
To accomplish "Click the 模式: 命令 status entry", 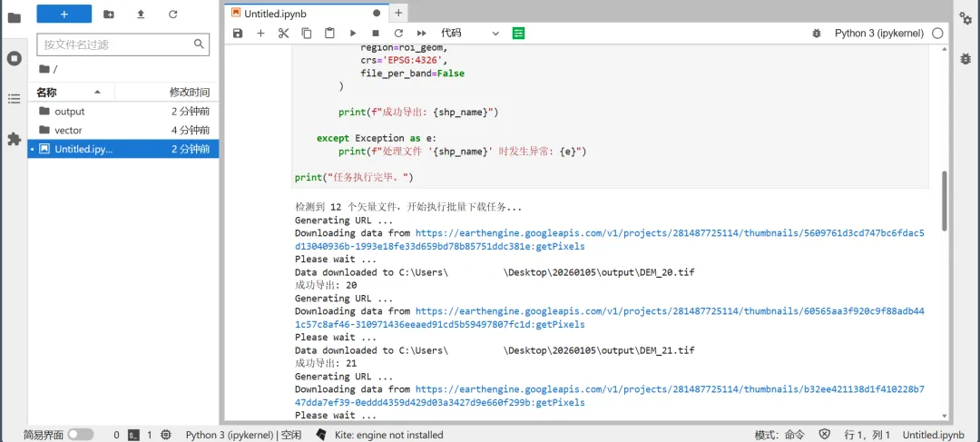I will pyautogui.click(x=779, y=435).
